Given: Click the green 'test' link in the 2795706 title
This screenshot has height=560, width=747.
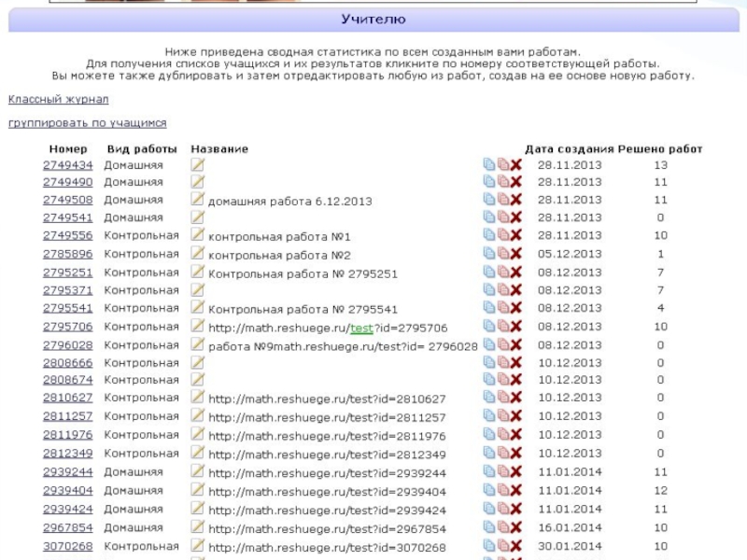Looking at the screenshot, I should point(361,328).
